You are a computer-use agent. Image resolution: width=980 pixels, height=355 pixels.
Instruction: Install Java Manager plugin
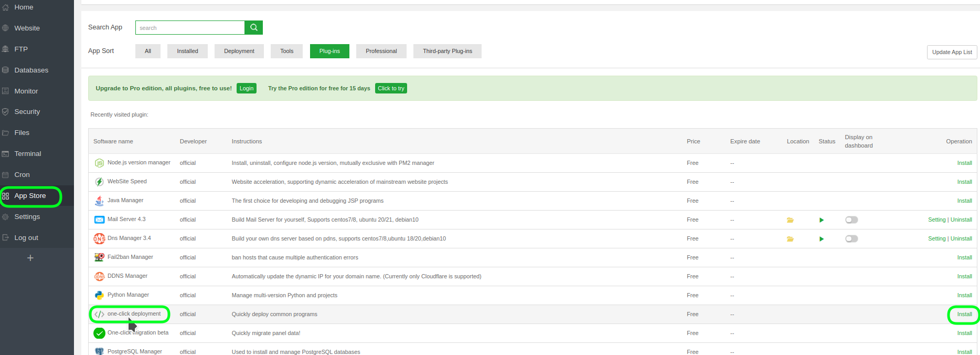[x=964, y=201]
